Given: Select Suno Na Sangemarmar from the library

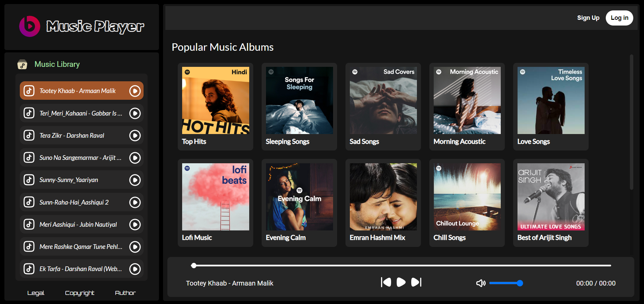Looking at the screenshot, I should click(80, 157).
